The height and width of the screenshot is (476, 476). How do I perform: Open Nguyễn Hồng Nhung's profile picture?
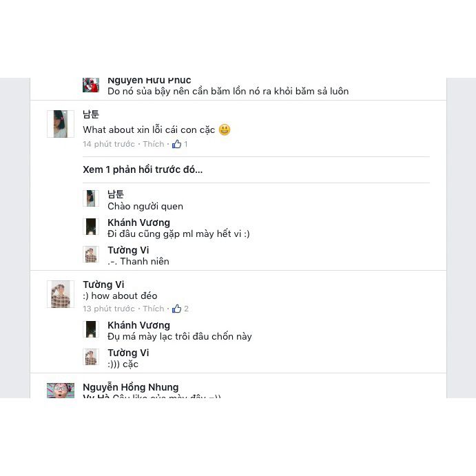(x=61, y=391)
